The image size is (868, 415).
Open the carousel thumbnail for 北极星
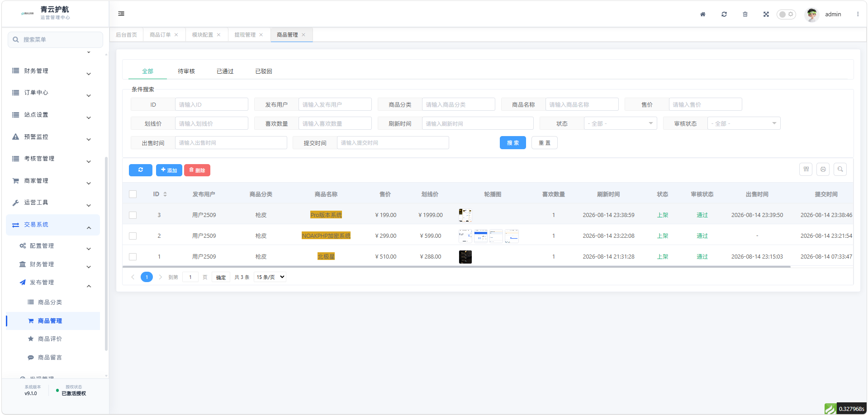tap(465, 257)
